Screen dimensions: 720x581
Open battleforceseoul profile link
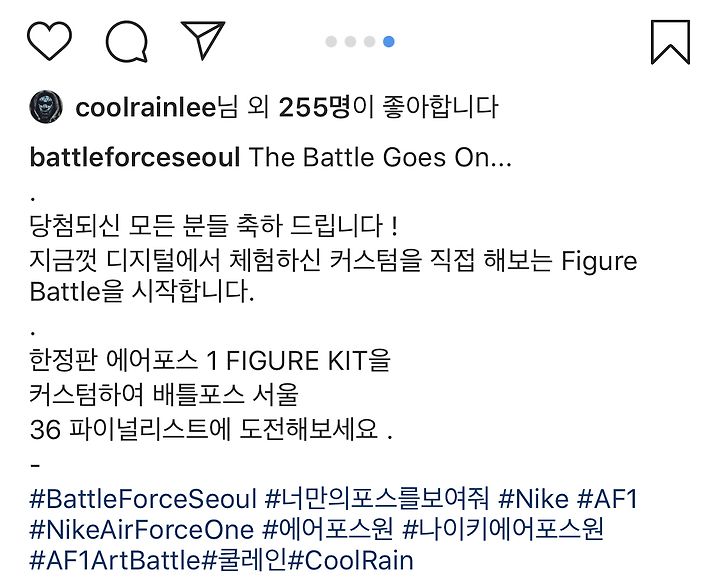(135, 158)
